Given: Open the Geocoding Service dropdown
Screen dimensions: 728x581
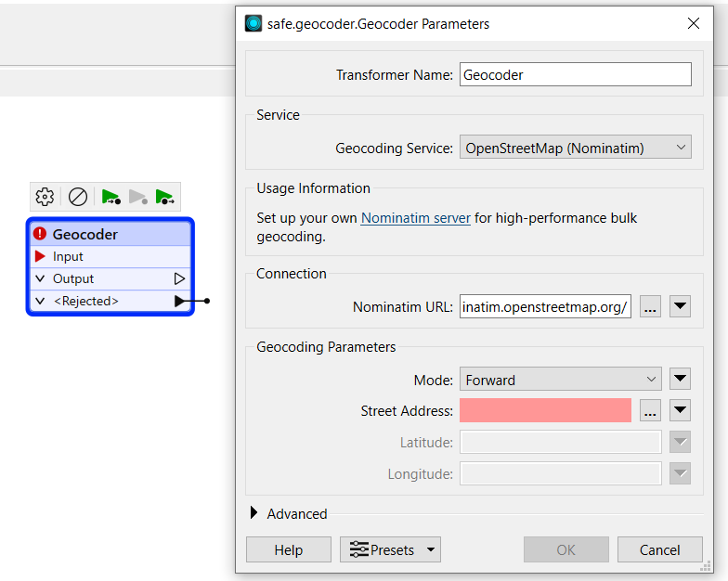Looking at the screenshot, I should click(576, 148).
